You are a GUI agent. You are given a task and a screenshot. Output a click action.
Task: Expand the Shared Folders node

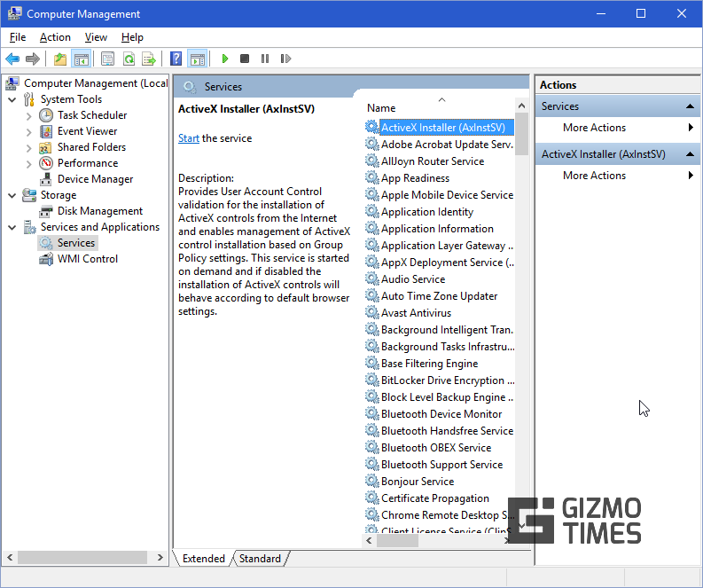pyautogui.click(x=28, y=147)
